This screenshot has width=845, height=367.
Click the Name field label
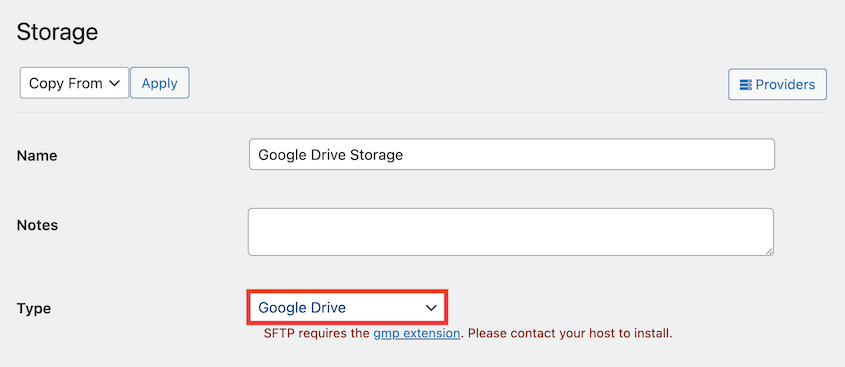tap(37, 156)
